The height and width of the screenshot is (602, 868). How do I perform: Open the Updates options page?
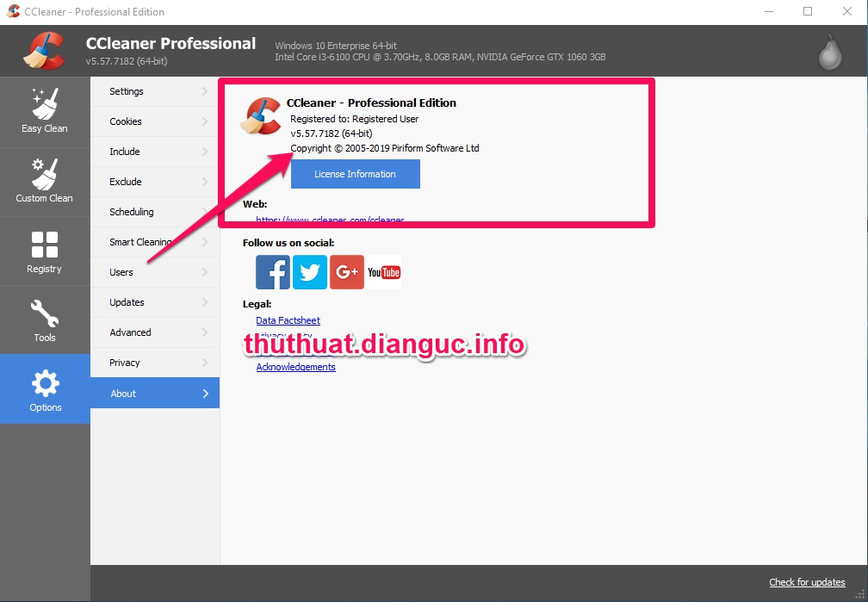point(155,301)
